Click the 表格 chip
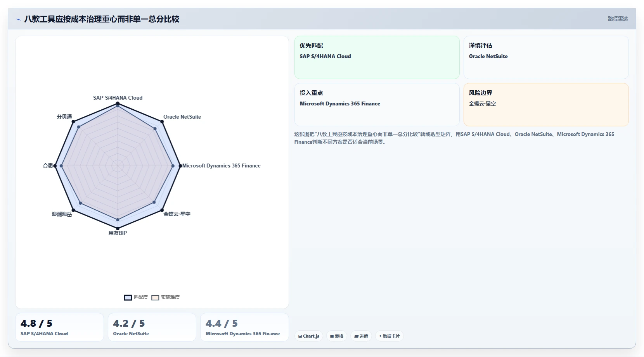 pyautogui.click(x=337, y=336)
